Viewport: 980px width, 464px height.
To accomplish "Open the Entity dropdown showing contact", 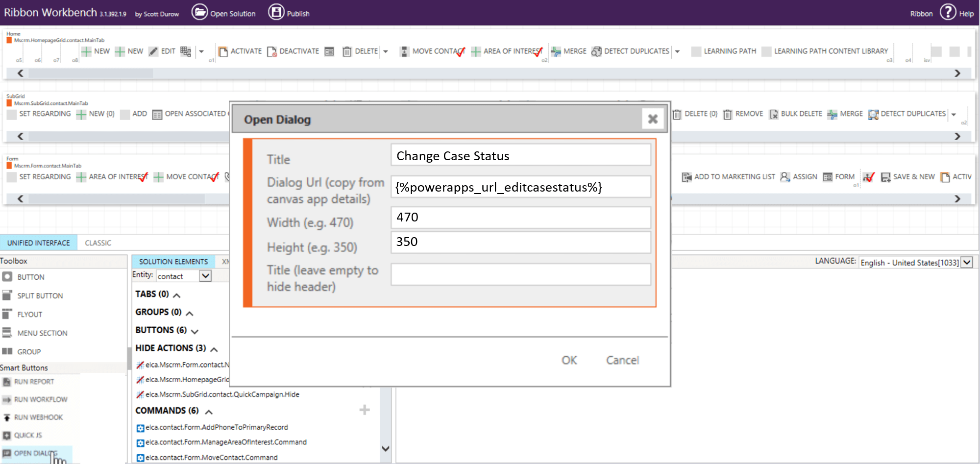I will 205,275.
